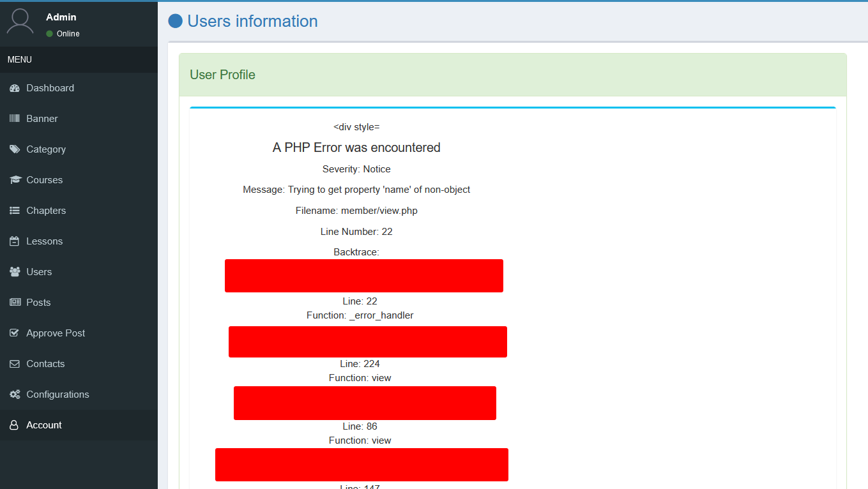Screen dimensions: 868x489
Task: Open Courses via the graduation cap icon
Action: (x=14, y=179)
